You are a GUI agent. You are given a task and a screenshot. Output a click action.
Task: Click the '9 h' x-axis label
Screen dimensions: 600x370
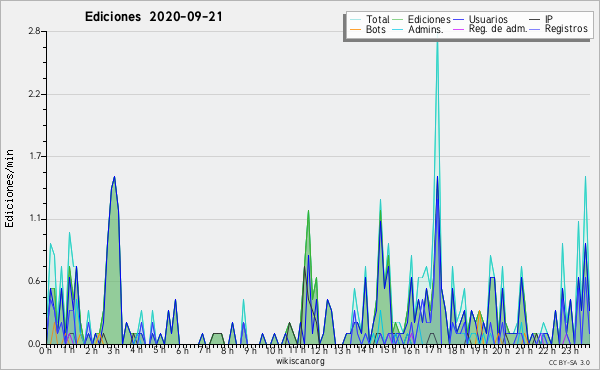coord(250,351)
